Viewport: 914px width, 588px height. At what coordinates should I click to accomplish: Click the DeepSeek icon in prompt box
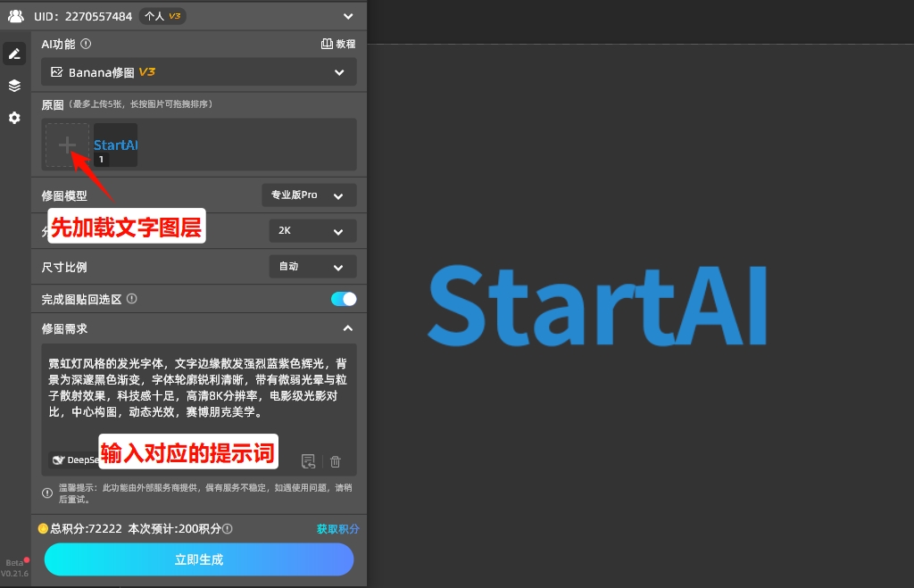(x=60, y=460)
